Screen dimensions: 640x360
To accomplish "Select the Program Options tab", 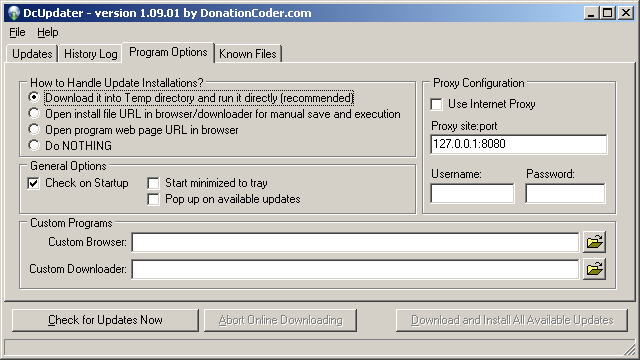I will [x=168, y=52].
